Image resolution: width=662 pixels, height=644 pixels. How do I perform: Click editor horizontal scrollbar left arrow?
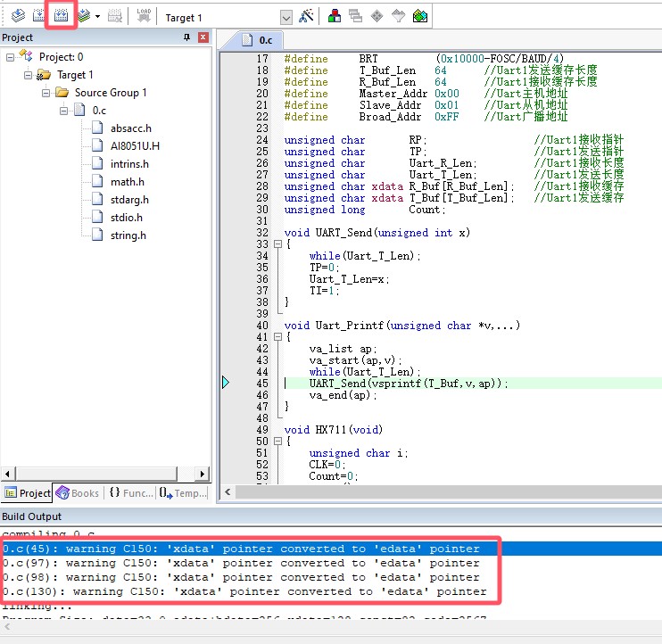pos(228,492)
